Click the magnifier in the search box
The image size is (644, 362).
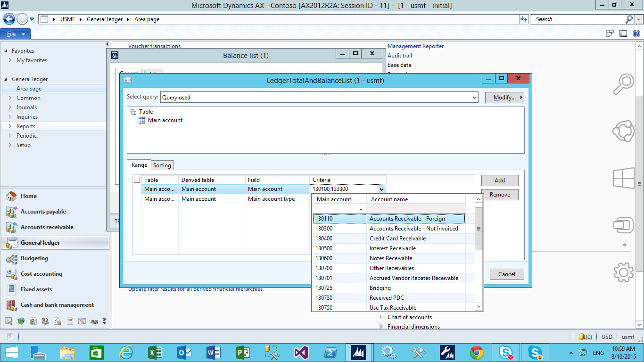(x=629, y=19)
